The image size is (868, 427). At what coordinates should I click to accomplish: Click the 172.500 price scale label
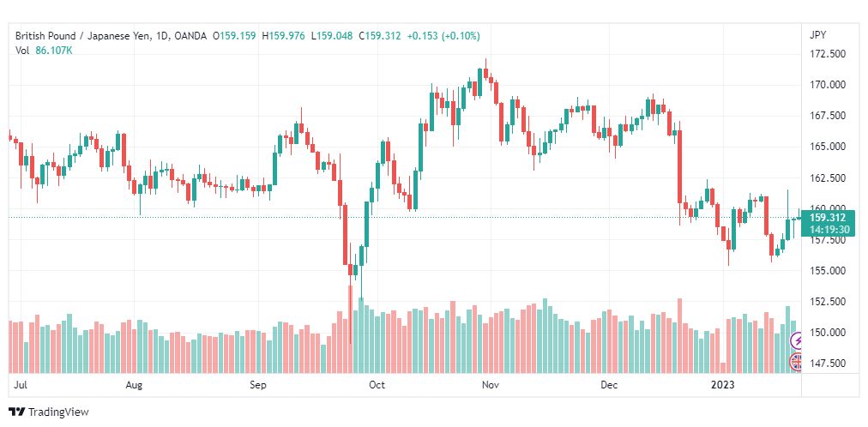pos(828,54)
